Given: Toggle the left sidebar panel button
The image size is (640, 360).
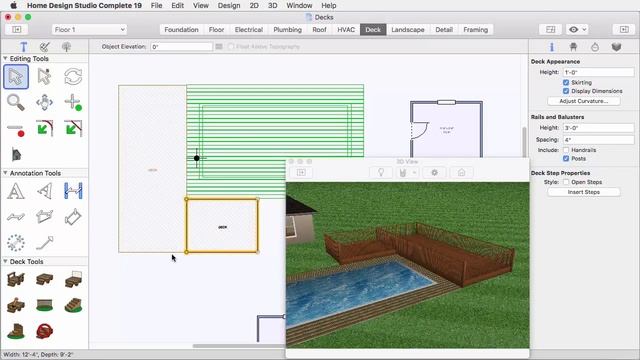Looking at the screenshot, I should click(x=16, y=29).
